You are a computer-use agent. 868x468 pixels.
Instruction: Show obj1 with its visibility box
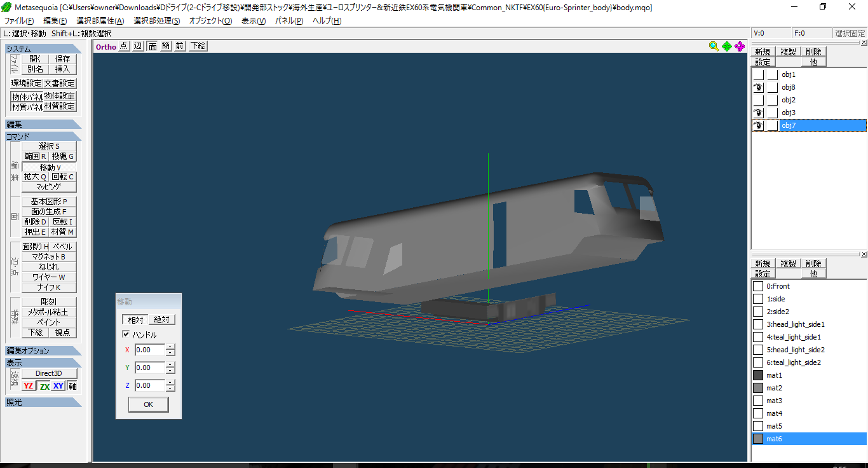tap(759, 74)
